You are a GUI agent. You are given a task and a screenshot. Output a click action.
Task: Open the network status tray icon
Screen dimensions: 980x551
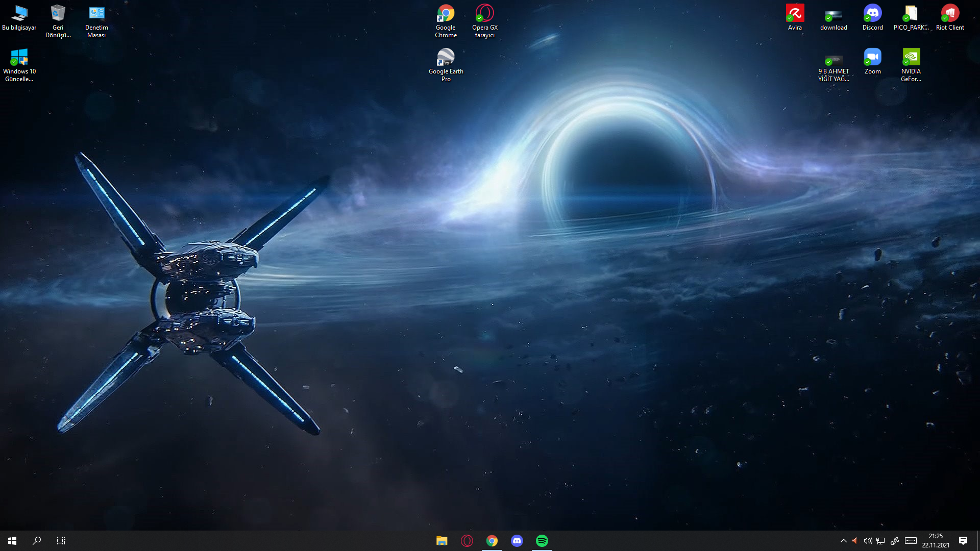[880, 541]
